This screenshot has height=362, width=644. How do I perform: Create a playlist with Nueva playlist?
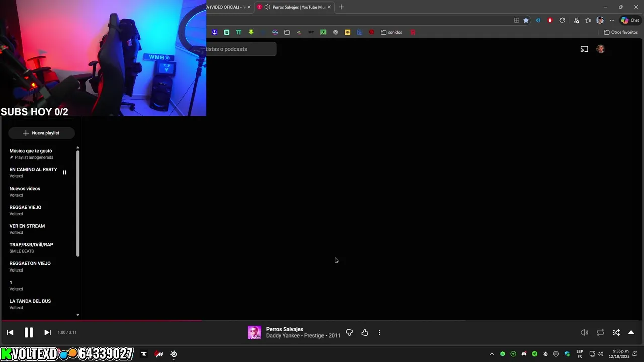click(41, 133)
